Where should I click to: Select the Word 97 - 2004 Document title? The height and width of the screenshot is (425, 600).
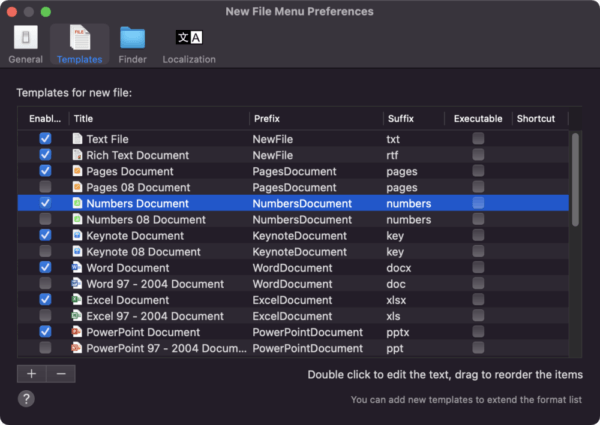[155, 284]
